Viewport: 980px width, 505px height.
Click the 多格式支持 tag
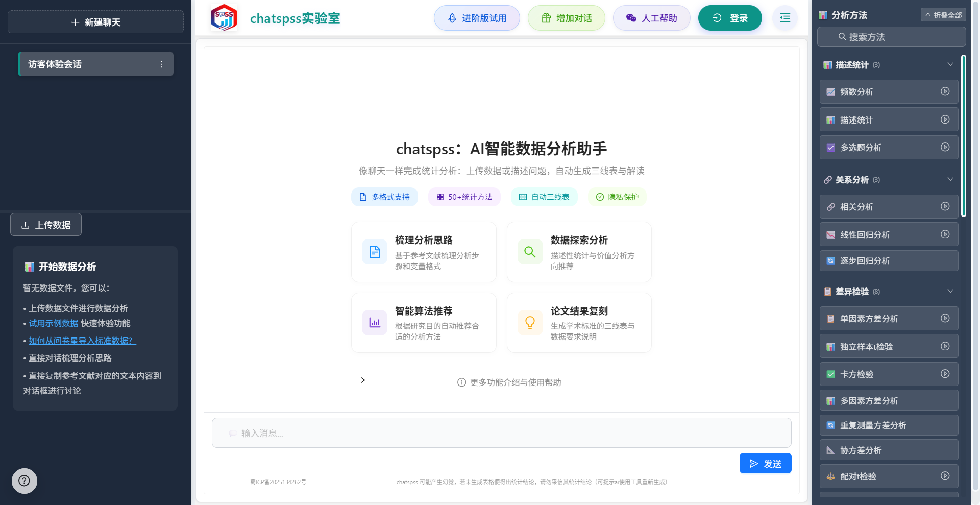(384, 197)
